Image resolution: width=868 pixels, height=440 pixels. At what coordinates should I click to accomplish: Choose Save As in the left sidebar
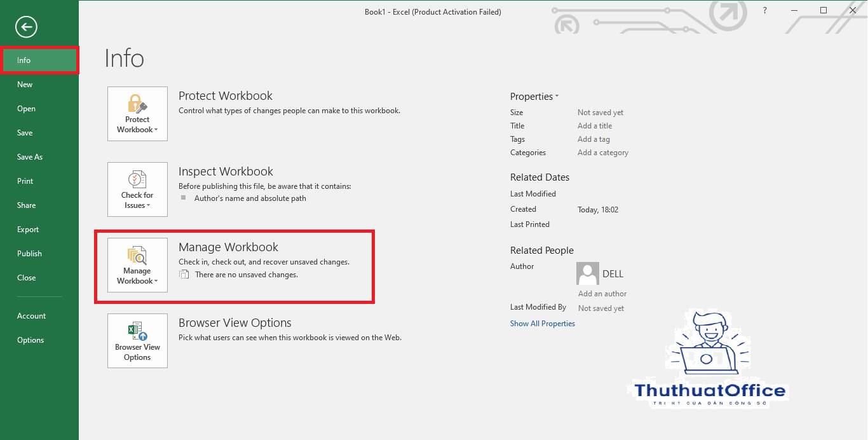(39, 157)
